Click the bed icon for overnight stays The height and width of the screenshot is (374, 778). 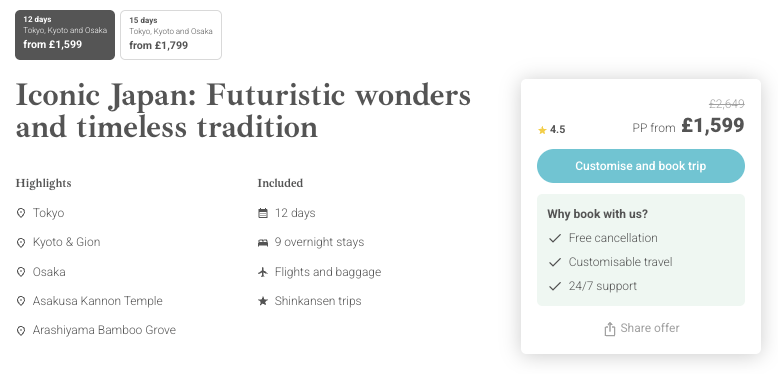(x=263, y=243)
